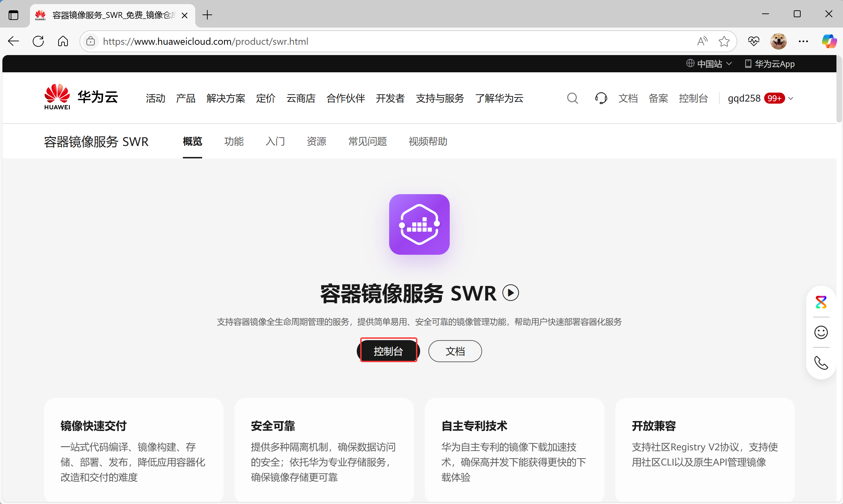Add this page to favorites
The width and height of the screenshot is (843, 504).
tap(724, 41)
